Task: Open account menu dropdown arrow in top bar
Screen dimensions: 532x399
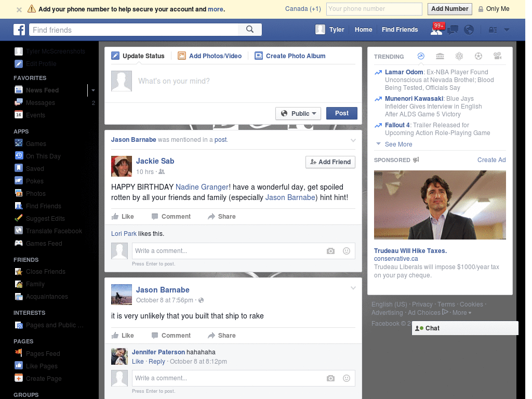Action: point(507,30)
